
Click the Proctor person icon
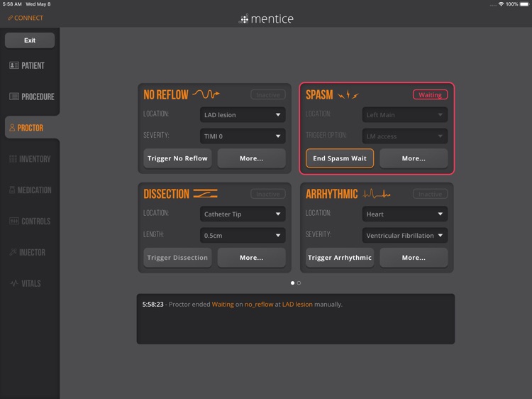click(x=12, y=128)
